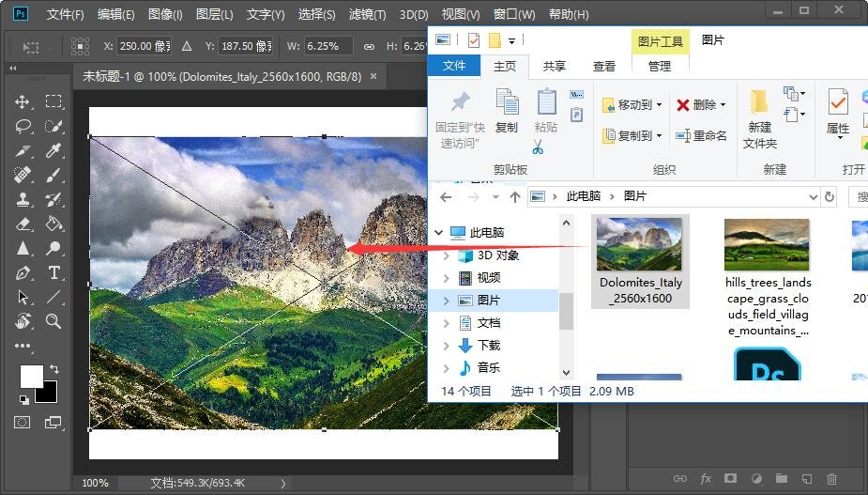Select the Spot Healing Brush tool
Screen dimensions: 868x495
point(23,175)
